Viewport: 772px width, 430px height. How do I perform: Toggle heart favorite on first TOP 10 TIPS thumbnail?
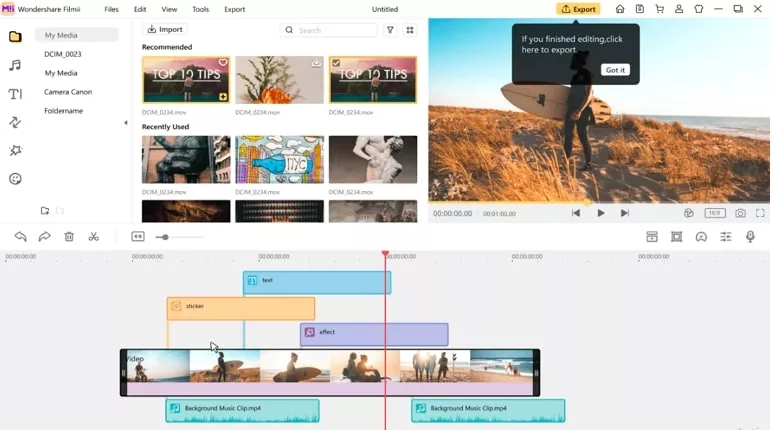[x=223, y=63]
